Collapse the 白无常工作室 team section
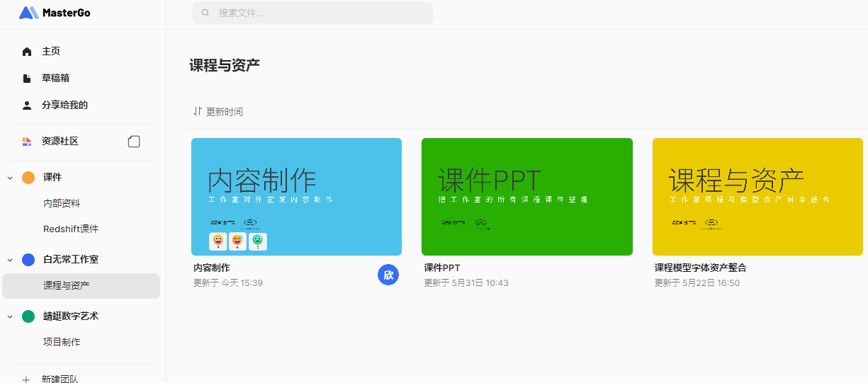 (x=10, y=260)
